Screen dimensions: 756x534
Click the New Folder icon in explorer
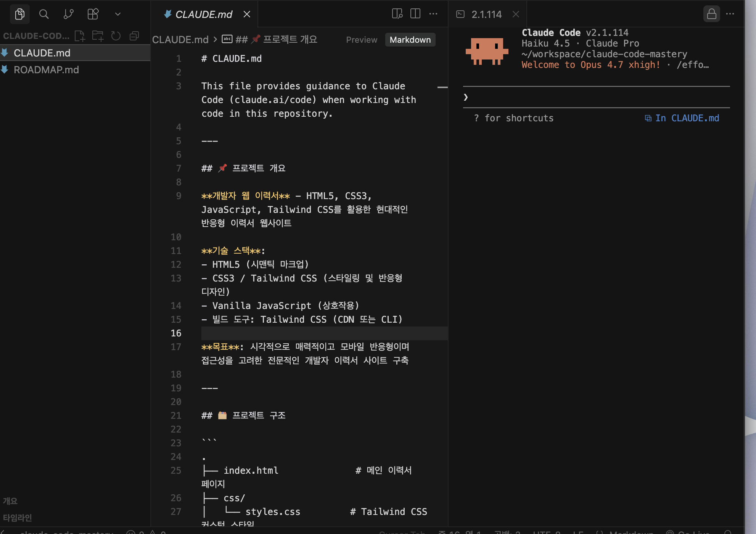[x=98, y=36]
